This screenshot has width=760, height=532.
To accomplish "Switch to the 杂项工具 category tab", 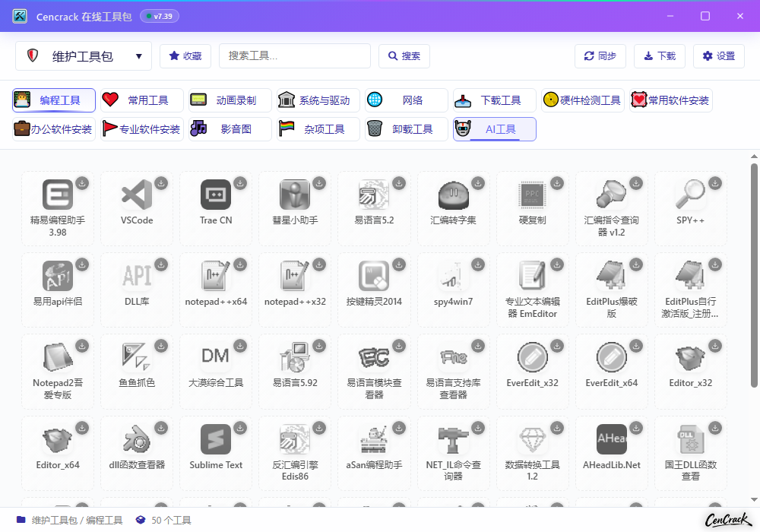I will tap(318, 129).
